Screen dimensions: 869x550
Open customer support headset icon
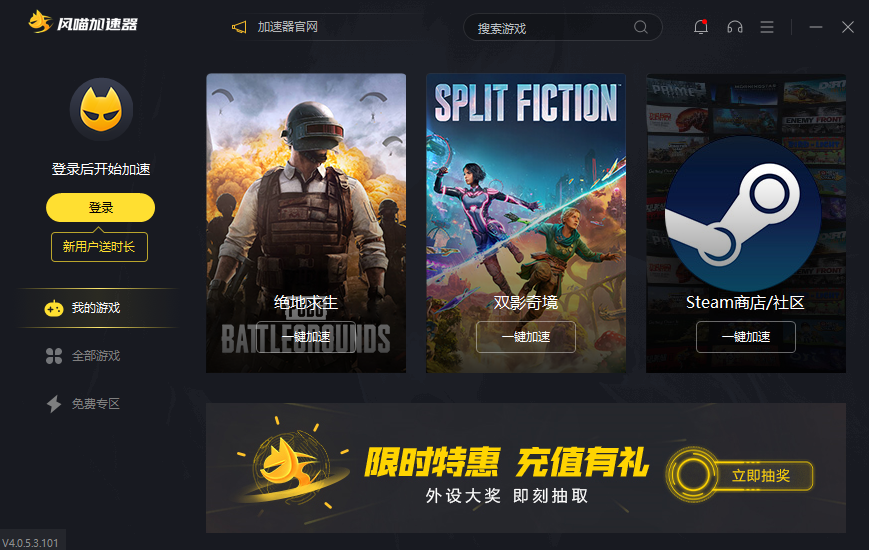coord(735,27)
